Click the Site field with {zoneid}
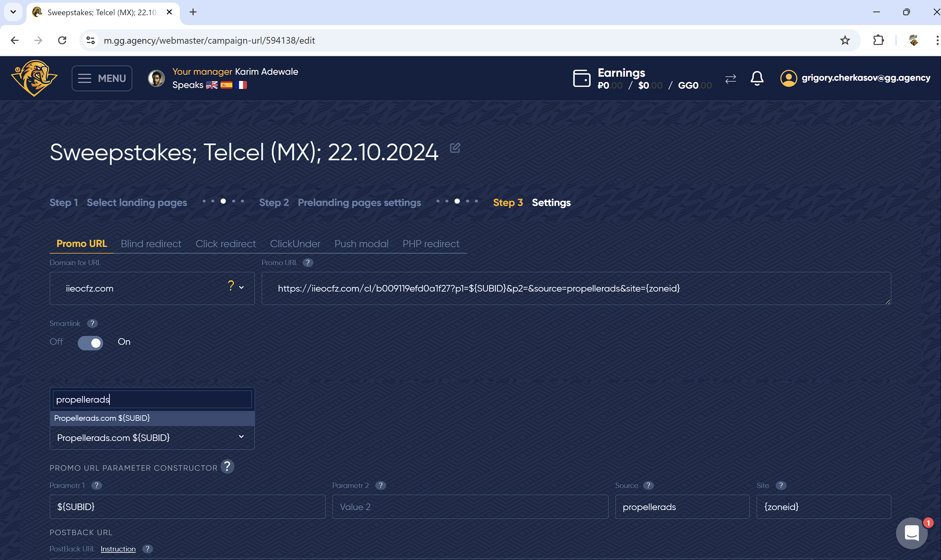 tap(824, 507)
